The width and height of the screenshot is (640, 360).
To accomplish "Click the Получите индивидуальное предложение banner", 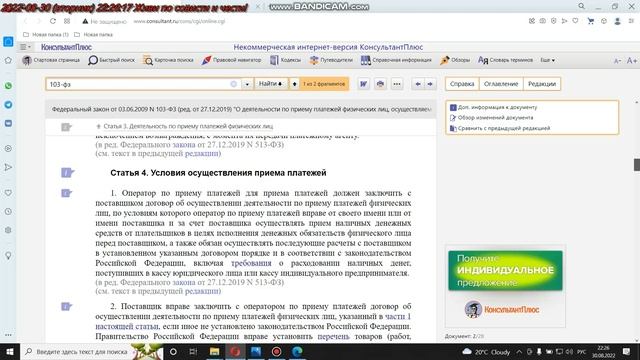I will pyautogui.click(x=505, y=271).
